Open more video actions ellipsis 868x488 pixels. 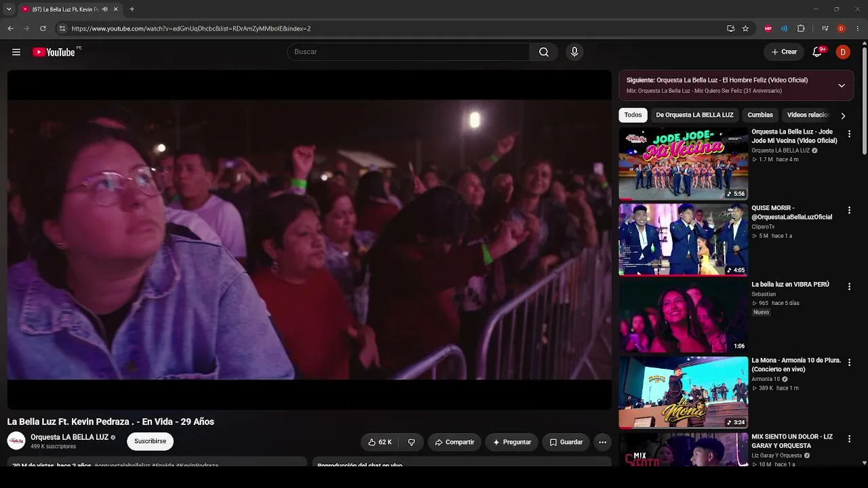pos(602,442)
